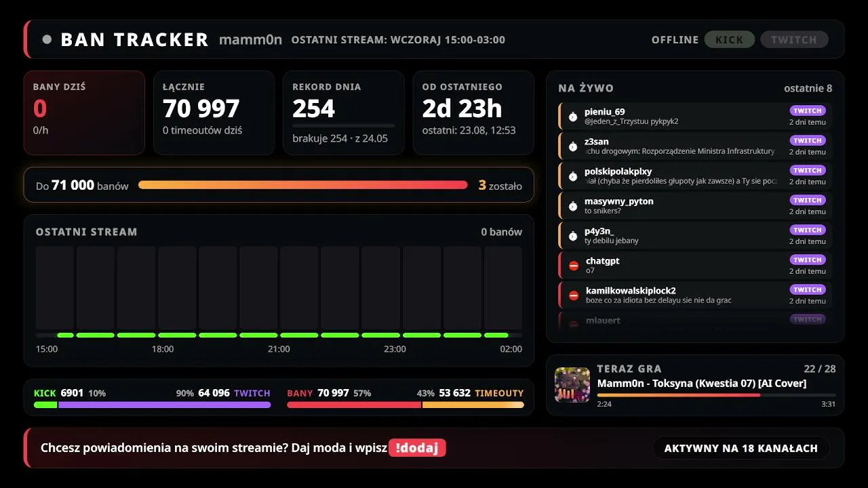Click the red ban icon for kamilkowalskiplock2
868x488 pixels.
pyautogui.click(x=574, y=296)
